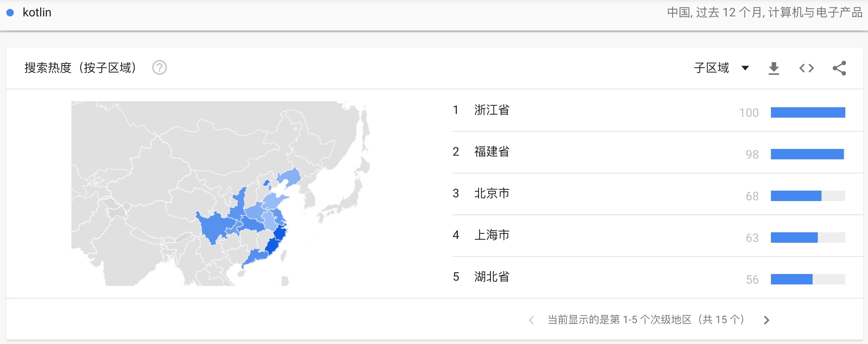Open the 子区域 dropdown
Image resolution: width=868 pixels, height=344 pixels.
(x=721, y=68)
